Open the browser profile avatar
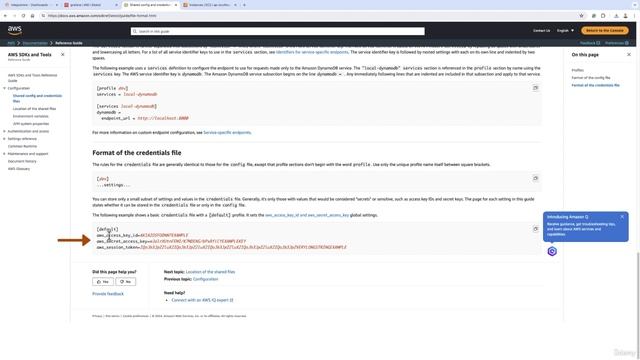 coord(625,16)
